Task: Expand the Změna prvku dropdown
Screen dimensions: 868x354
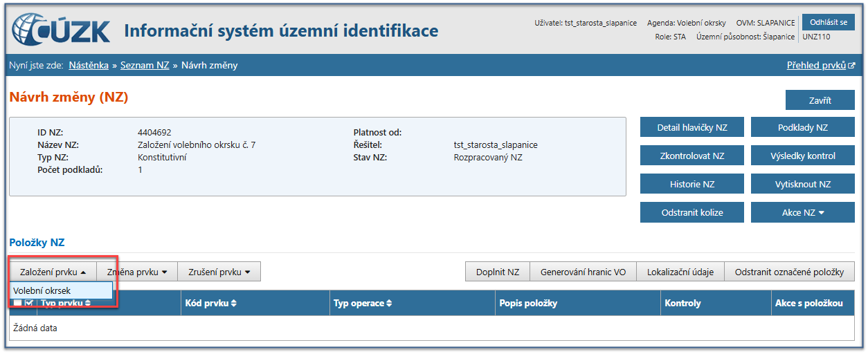Action: pos(137,272)
